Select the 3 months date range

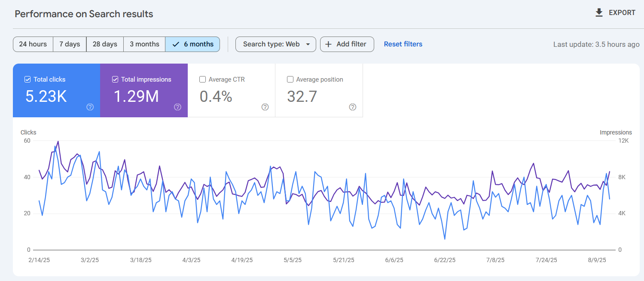click(144, 44)
